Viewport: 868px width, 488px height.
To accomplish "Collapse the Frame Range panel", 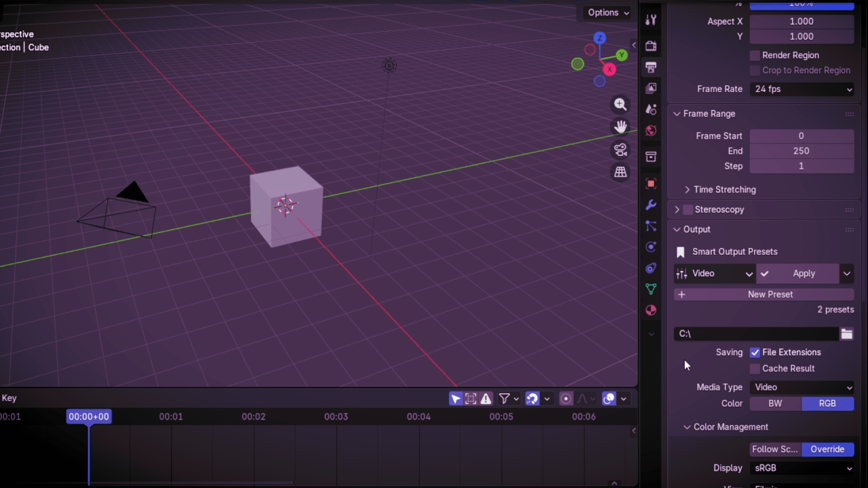I will [677, 114].
